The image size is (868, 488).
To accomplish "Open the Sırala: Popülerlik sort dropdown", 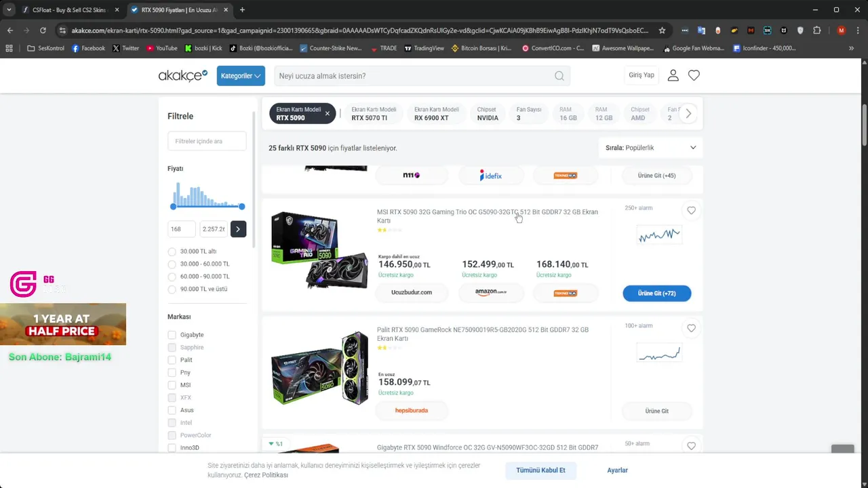I will pyautogui.click(x=650, y=148).
